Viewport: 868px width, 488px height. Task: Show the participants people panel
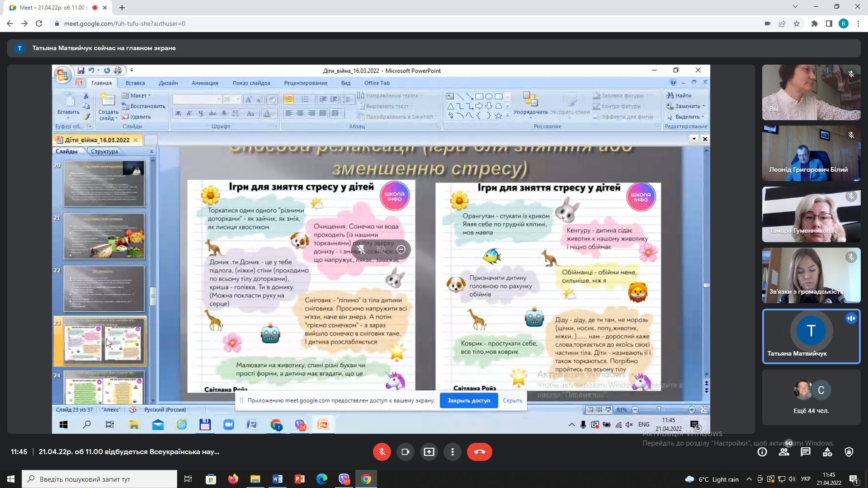784,452
